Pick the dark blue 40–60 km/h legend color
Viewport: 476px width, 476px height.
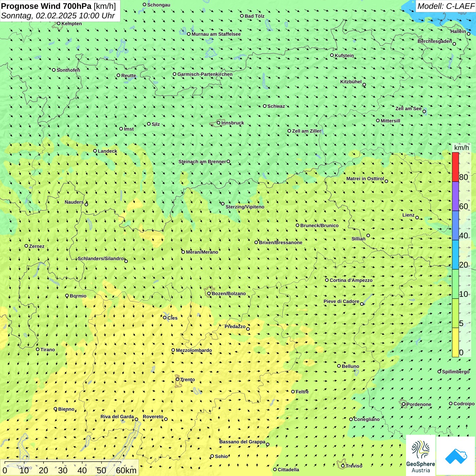pos(455,225)
